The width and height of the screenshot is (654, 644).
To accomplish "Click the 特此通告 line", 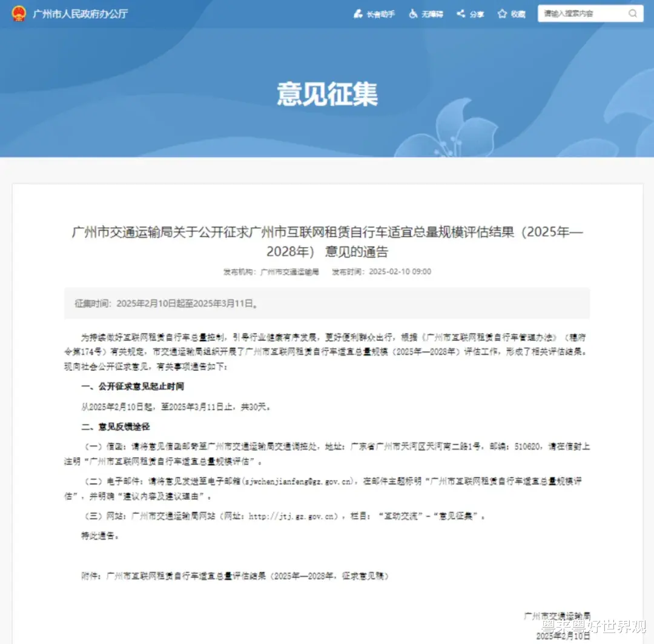I will (100, 536).
